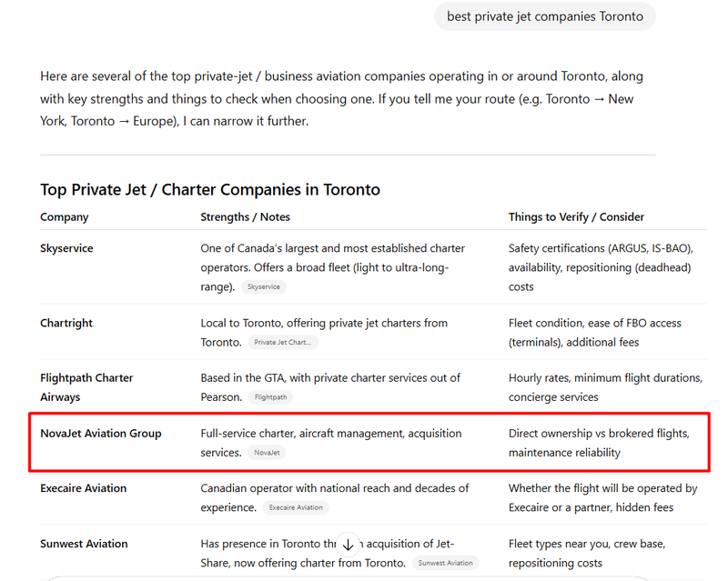
Task: Open the Sunwest Aviation source chip
Action: point(445,563)
